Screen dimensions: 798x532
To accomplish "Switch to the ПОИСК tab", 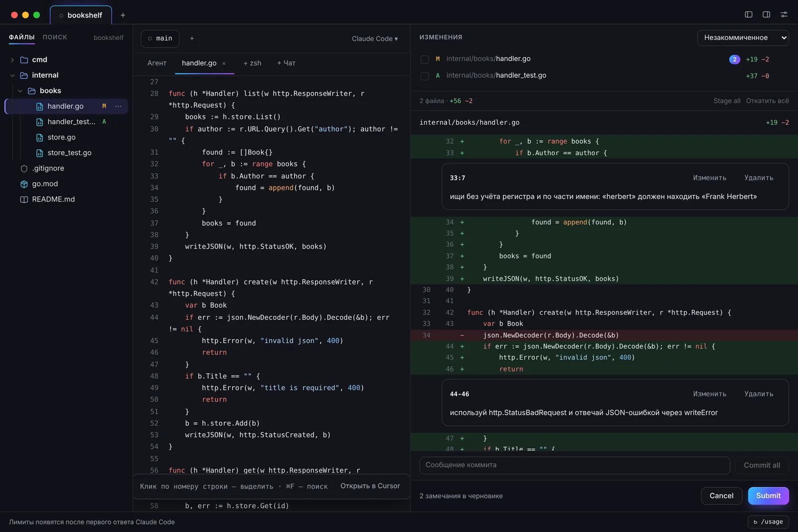I will [55, 37].
